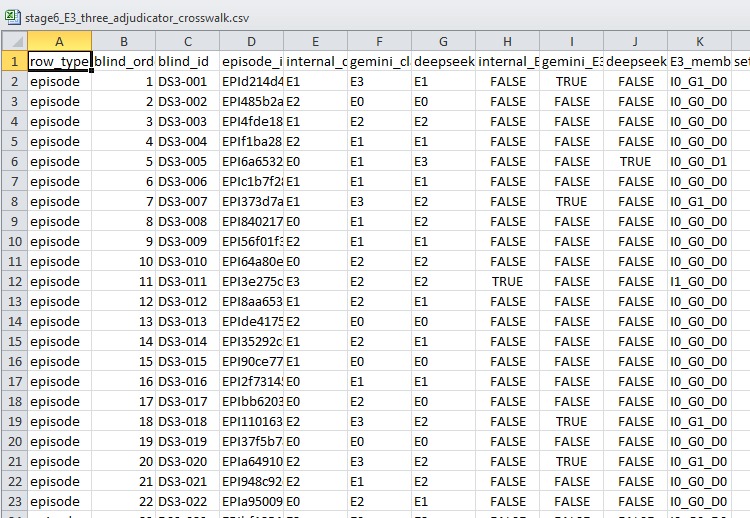The height and width of the screenshot is (518, 750).
Task: Click the gemini TRUE cell in row 19
Action: [572, 421]
